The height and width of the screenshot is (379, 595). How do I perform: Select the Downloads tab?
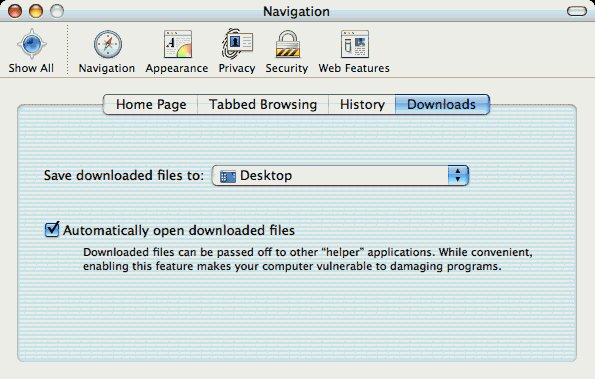442,104
